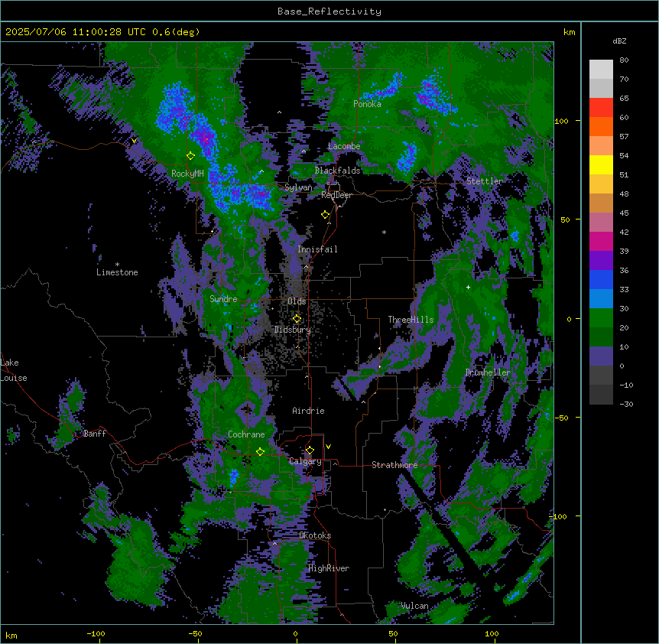Select the light gray 70-80 dBZ legend swatch
659x644 pixels.
tap(601, 70)
